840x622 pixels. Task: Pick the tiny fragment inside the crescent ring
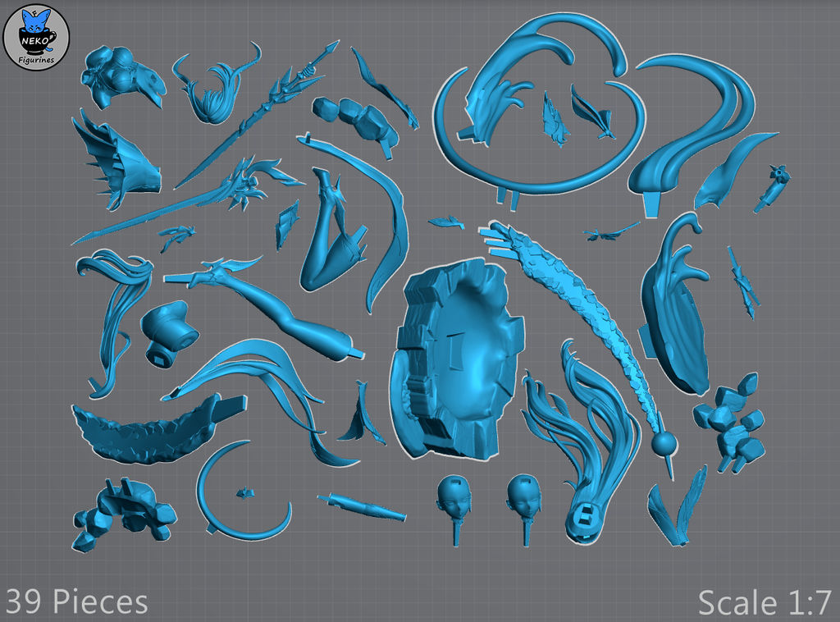point(244,492)
